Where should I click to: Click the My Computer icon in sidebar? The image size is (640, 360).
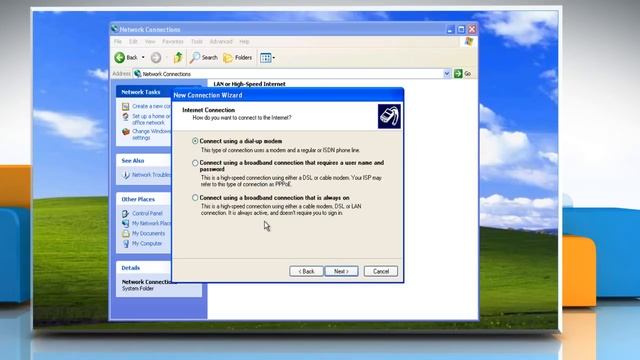[x=126, y=244]
